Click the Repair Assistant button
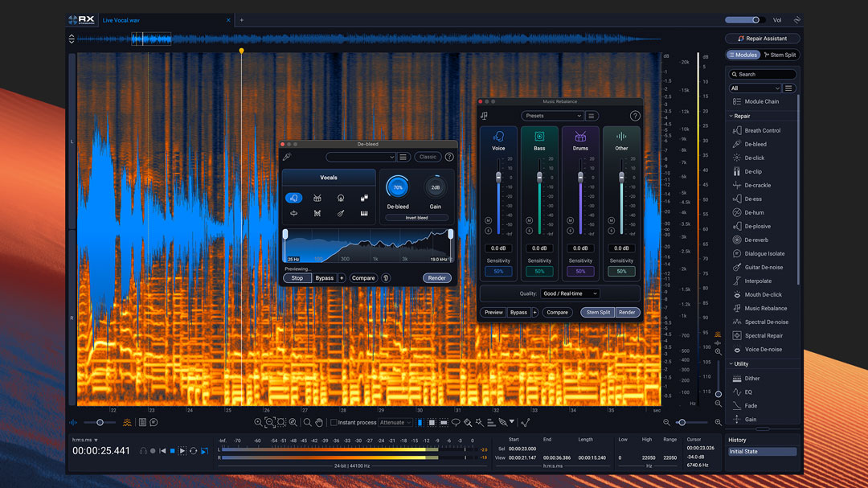The height and width of the screenshot is (488, 868). 763,38
